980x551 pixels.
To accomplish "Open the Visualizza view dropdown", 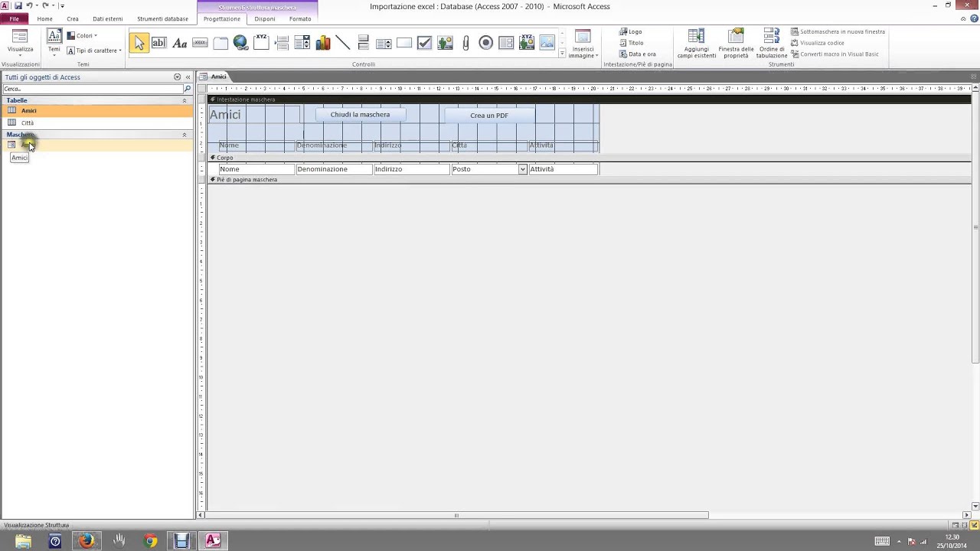I will [x=21, y=50].
